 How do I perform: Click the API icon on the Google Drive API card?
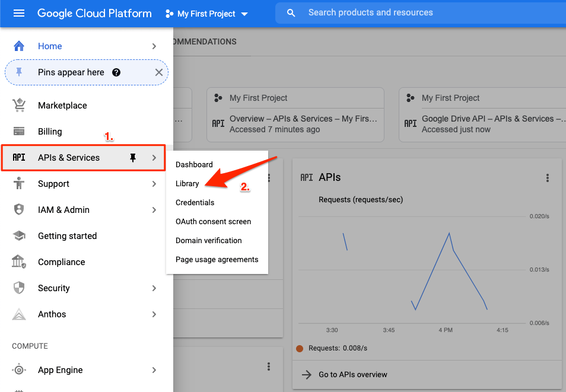(x=410, y=123)
